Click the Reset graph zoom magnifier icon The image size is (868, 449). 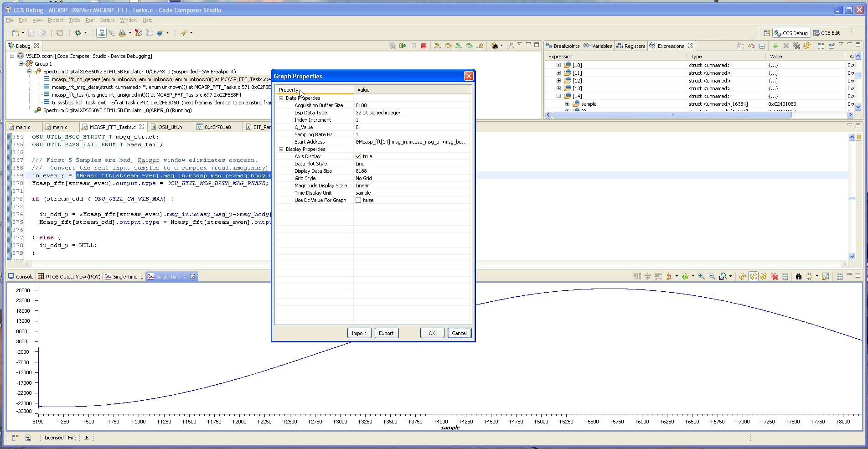723,276
